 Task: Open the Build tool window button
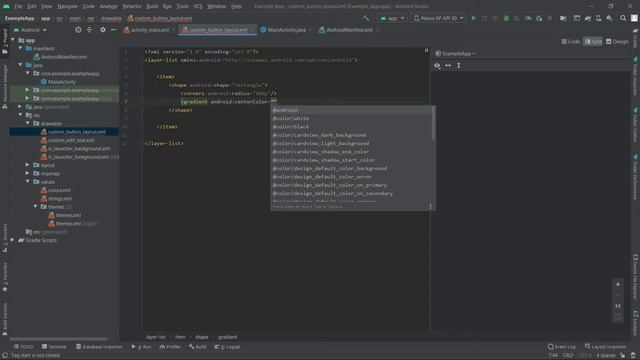[198, 347]
